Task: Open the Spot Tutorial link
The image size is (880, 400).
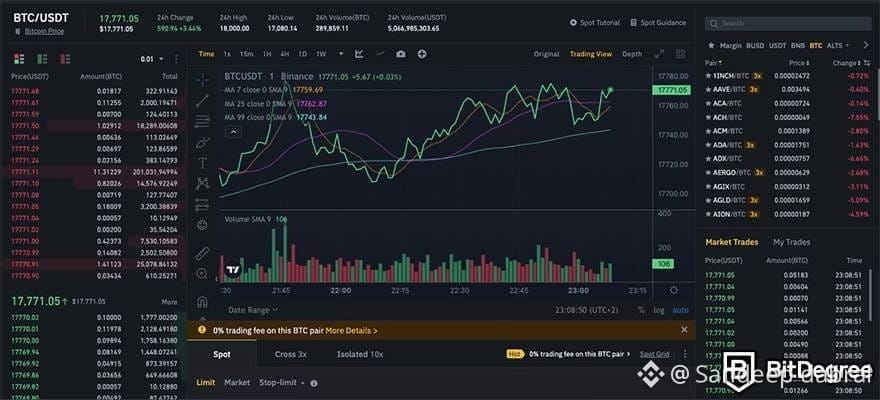Action: 595,23
